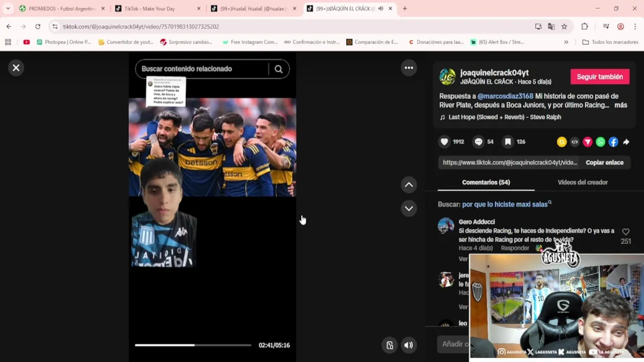Click the site info icon in address bar
The image size is (644, 362).
[55, 27]
